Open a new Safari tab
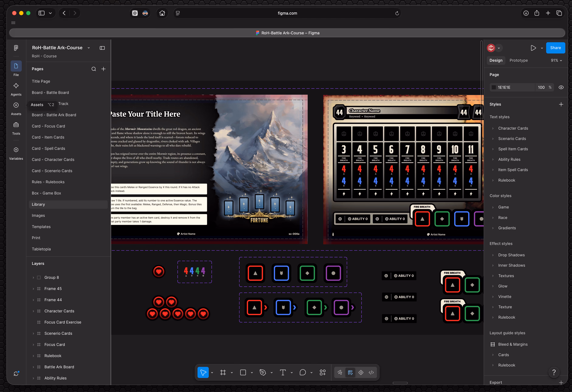This screenshot has height=392, width=572. point(548,13)
